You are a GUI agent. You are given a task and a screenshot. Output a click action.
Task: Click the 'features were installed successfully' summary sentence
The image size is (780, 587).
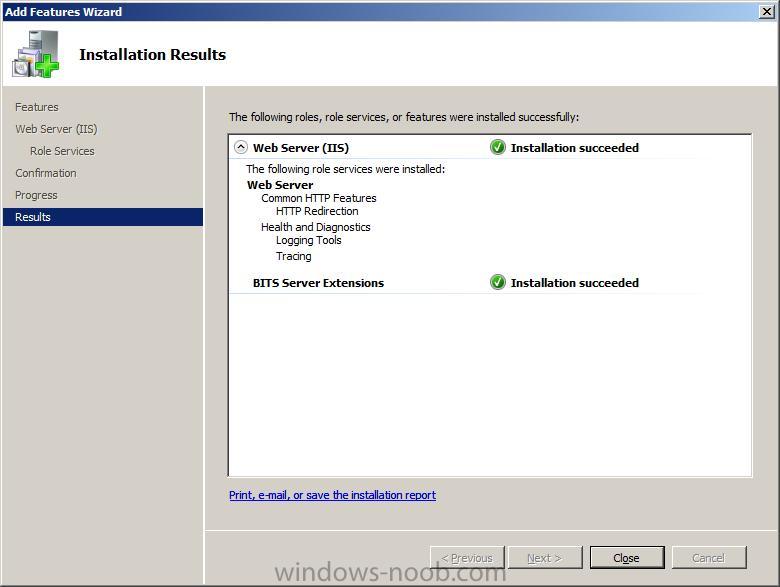pos(404,117)
